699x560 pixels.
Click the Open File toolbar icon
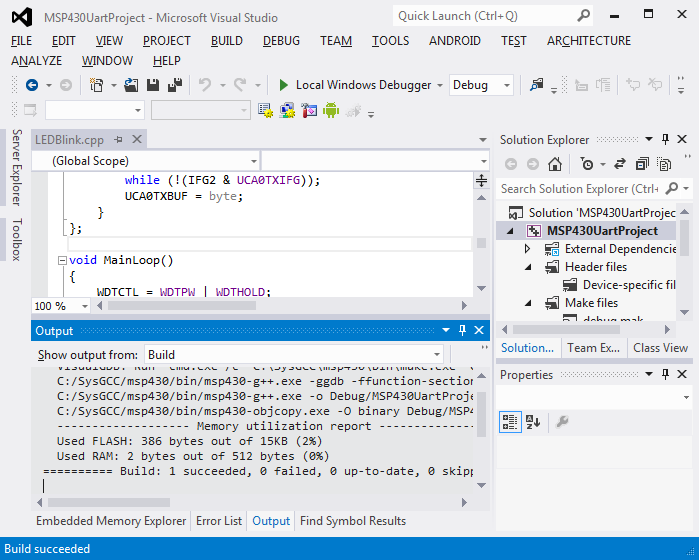[131, 85]
